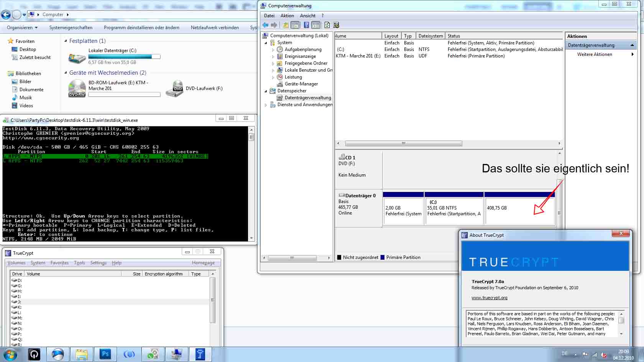
Task: Click the Explorer back navigation button
Action: pos(6,15)
